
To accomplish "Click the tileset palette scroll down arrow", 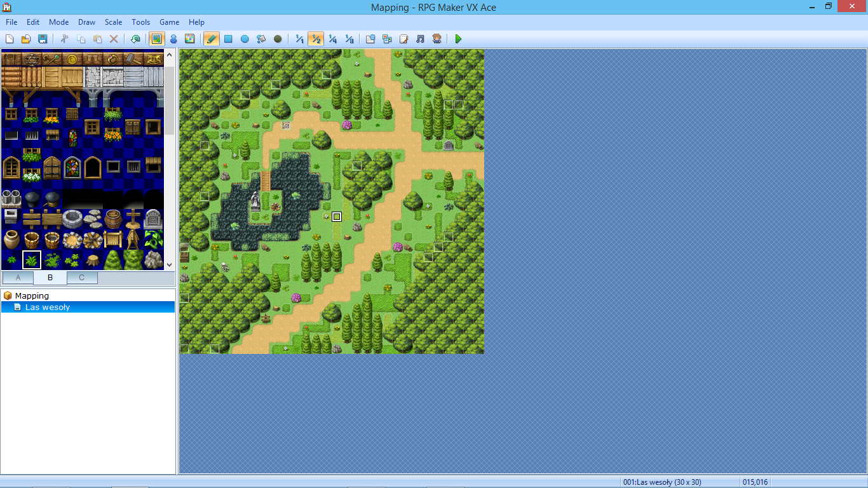I will click(x=170, y=264).
